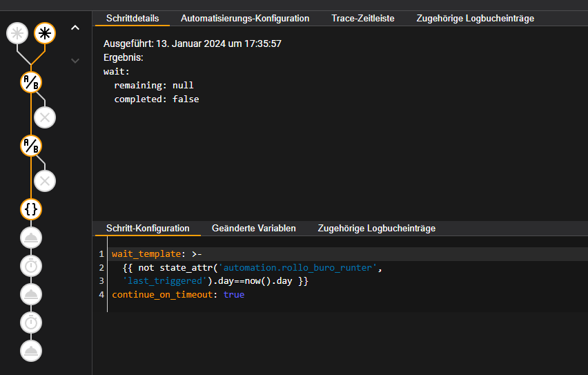Select the bell node between the two timers

[31, 294]
